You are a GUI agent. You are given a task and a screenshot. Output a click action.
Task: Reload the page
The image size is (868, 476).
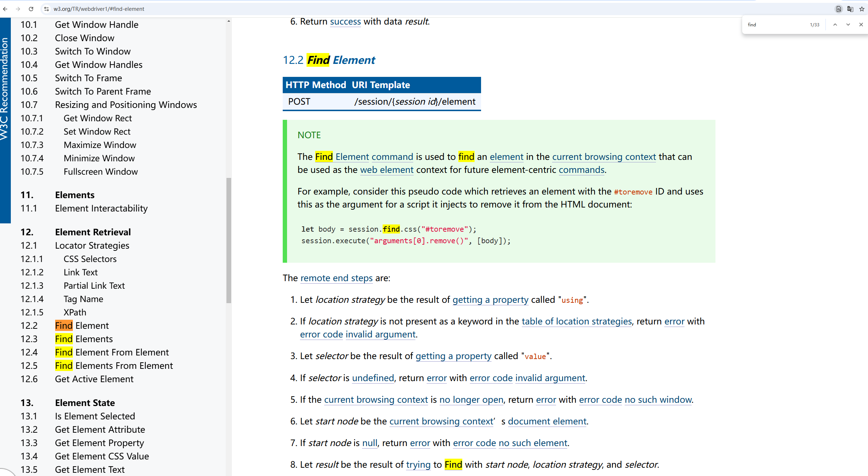point(31,9)
